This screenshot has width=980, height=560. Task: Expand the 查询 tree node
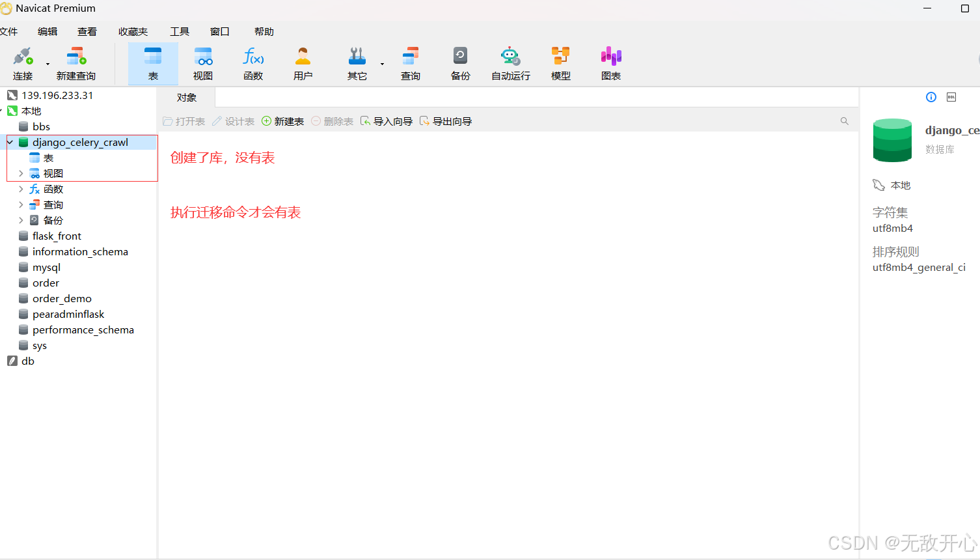pyautogui.click(x=21, y=204)
